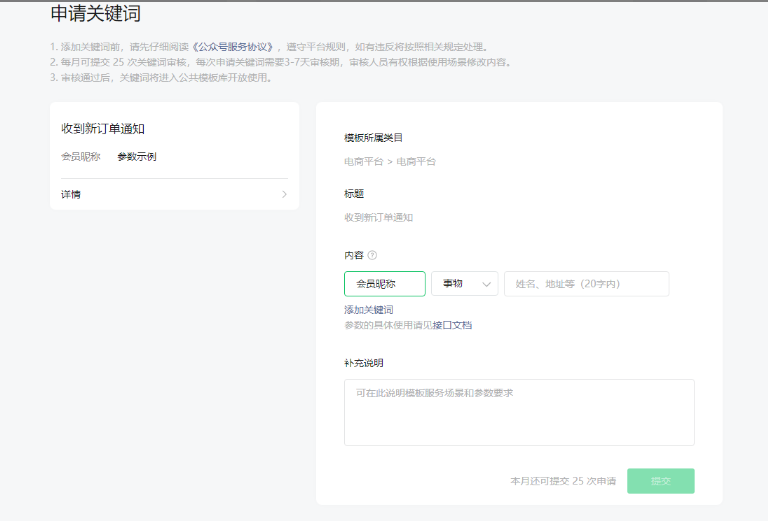Click the 补充说明 section label
The image size is (768, 521).
click(x=363, y=363)
